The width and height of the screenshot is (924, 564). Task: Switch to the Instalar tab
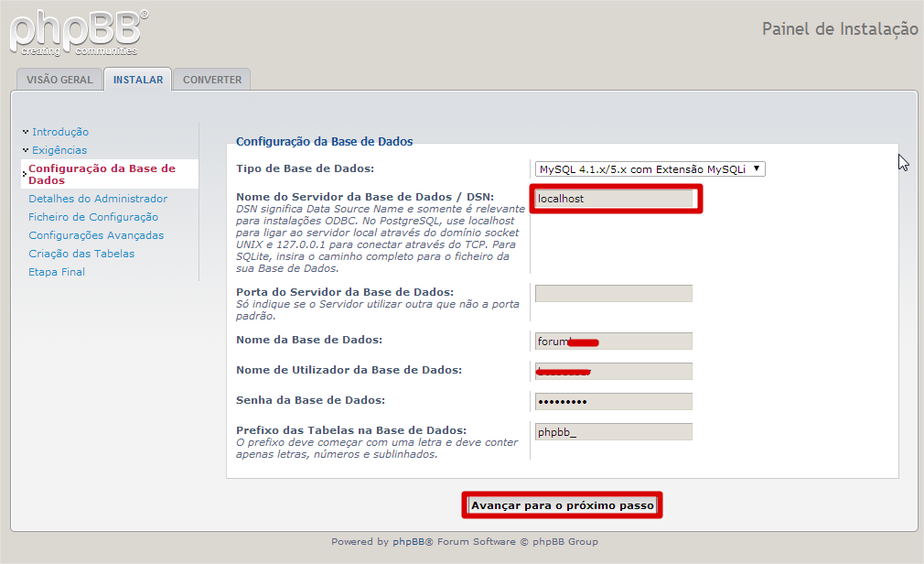[x=138, y=80]
